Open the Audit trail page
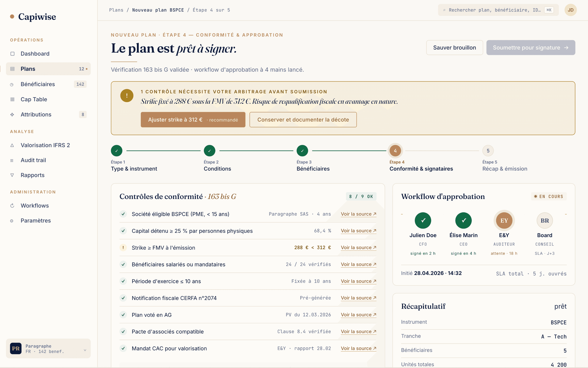Screen dimensions: 588x368 (48, 160)
